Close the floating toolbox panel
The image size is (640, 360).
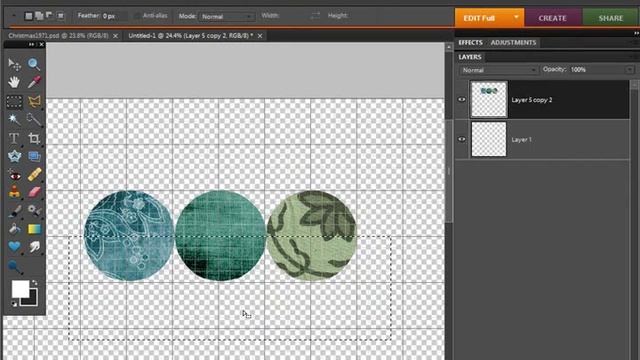pos(41,44)
